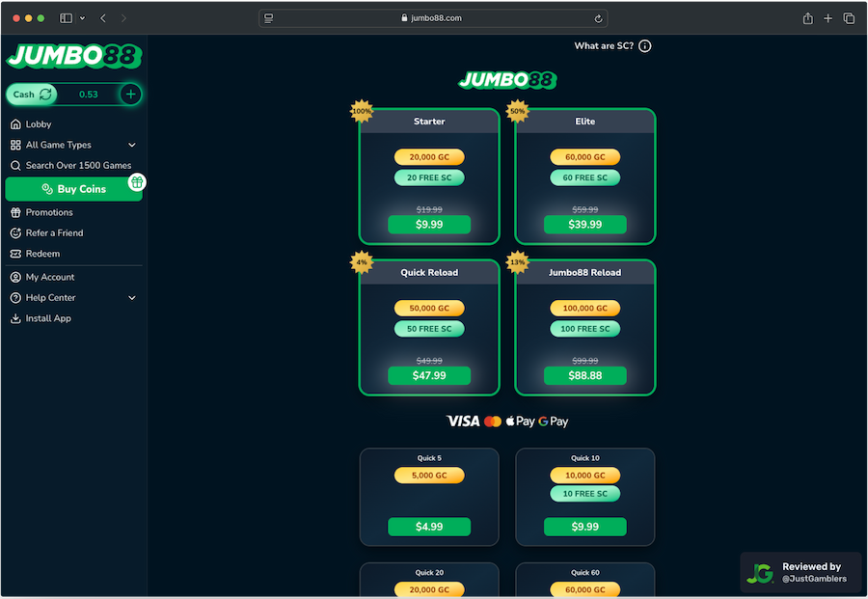Screen dimensions: 868x599
Task: Click the 0.53 cash balance value
Action: tap(89, 95)
